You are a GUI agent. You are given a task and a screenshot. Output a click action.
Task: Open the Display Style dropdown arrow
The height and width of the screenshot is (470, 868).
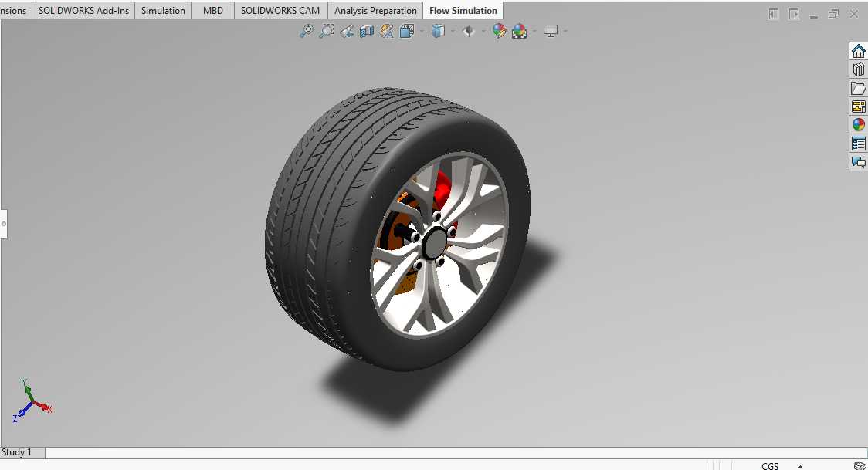coord(453,32)
